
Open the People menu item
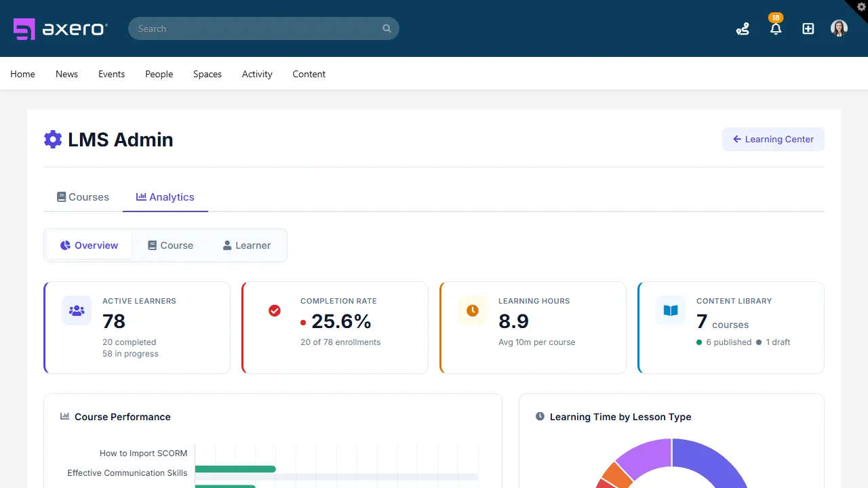(159, 74)
